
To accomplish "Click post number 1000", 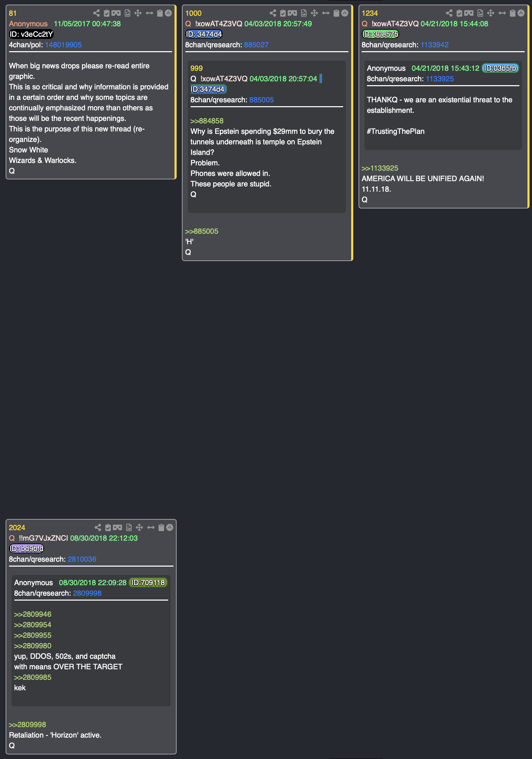I will click(x=193, y=13).
